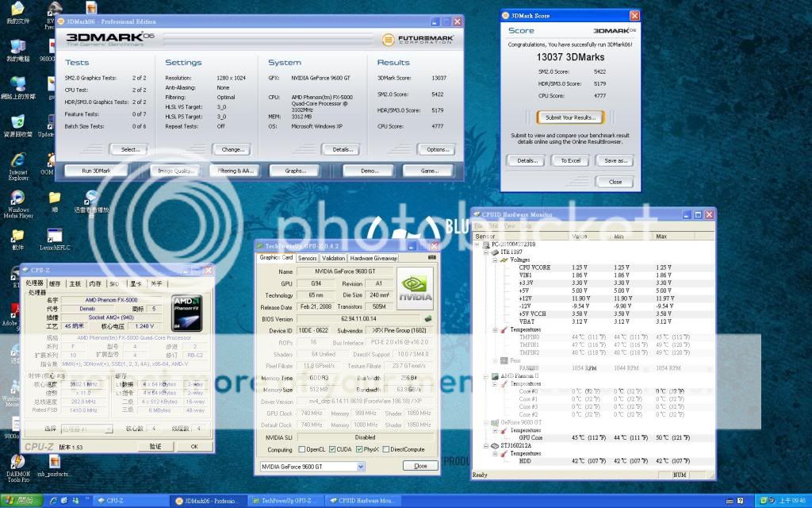Launch Internet Explorer from the desktop
This screenshot has width=812, height=508.
(18, 167)
